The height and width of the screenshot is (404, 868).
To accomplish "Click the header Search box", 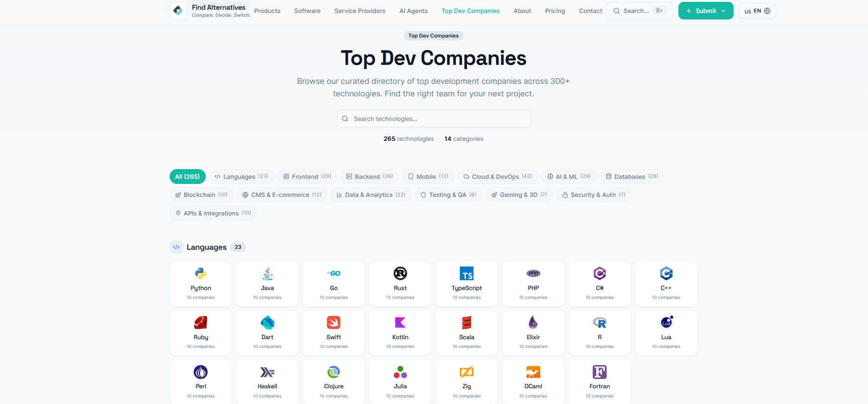I will 640,11.
